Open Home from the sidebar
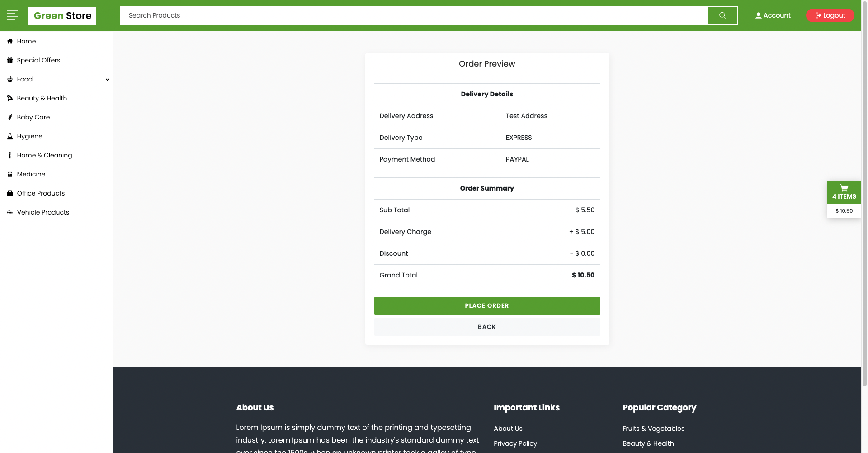The image size is (868, 453). coord(26,41)
